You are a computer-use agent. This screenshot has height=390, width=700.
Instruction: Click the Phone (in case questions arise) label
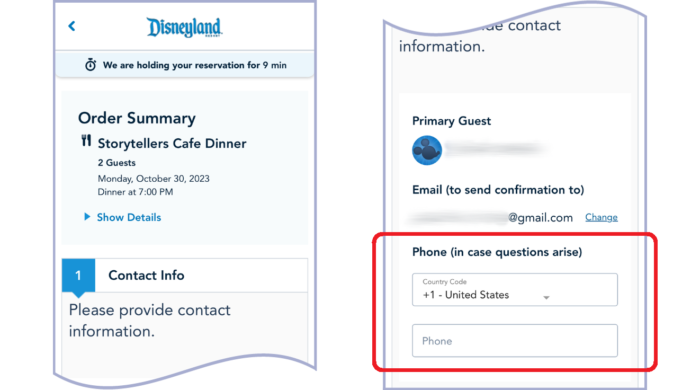tap(497, 252)
